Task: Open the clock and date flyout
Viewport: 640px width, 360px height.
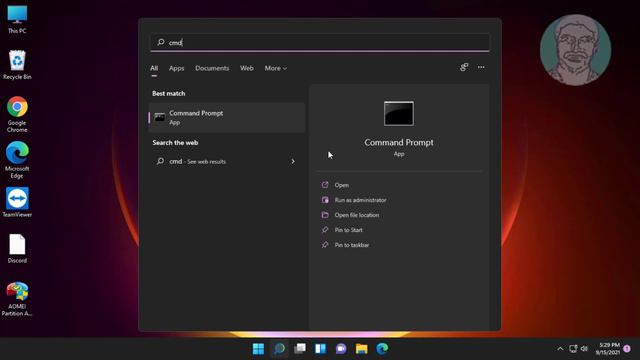Action: (608, 349)
